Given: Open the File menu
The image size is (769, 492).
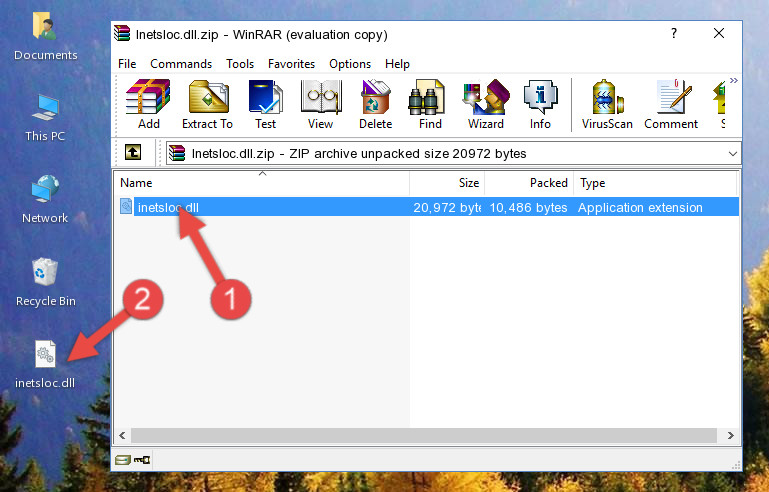Looking at the screenshot, I should 127,64.
